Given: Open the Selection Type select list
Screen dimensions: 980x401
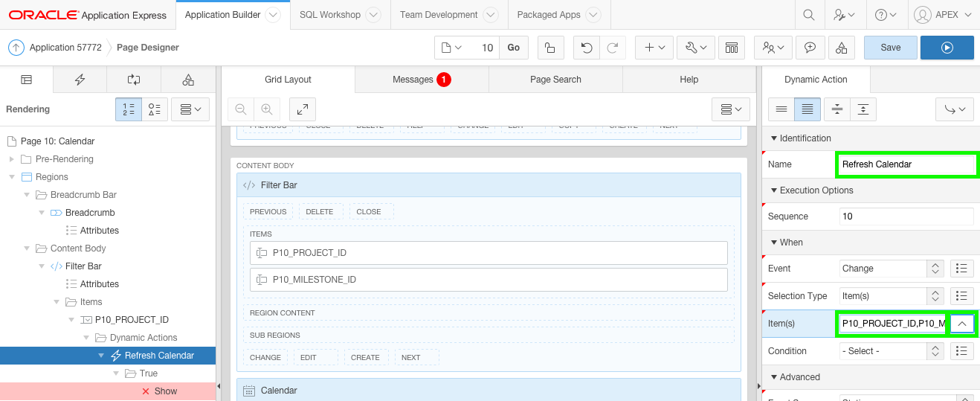Looking at the screenshot, I should coord(892,295).
